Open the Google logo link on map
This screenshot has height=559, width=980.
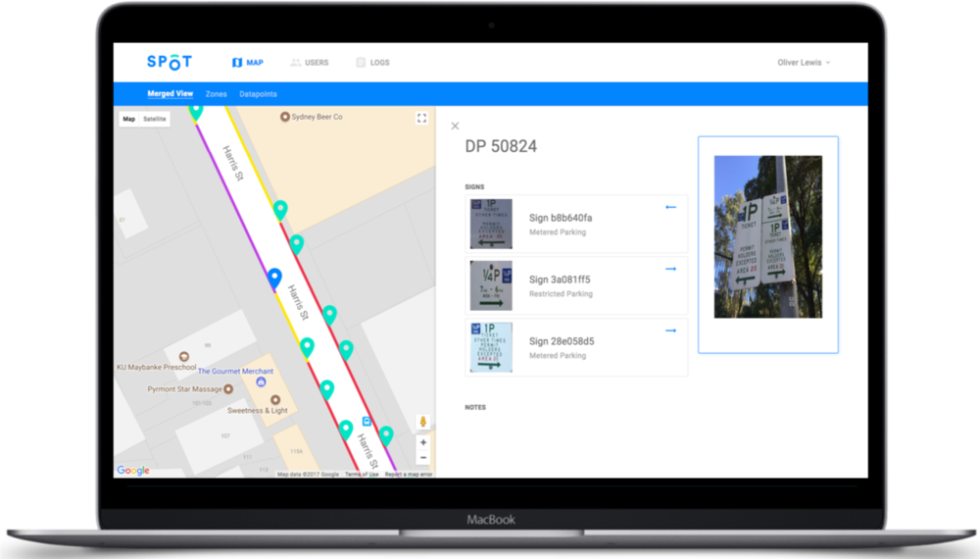pyautogui.click(x=133, y=470)
